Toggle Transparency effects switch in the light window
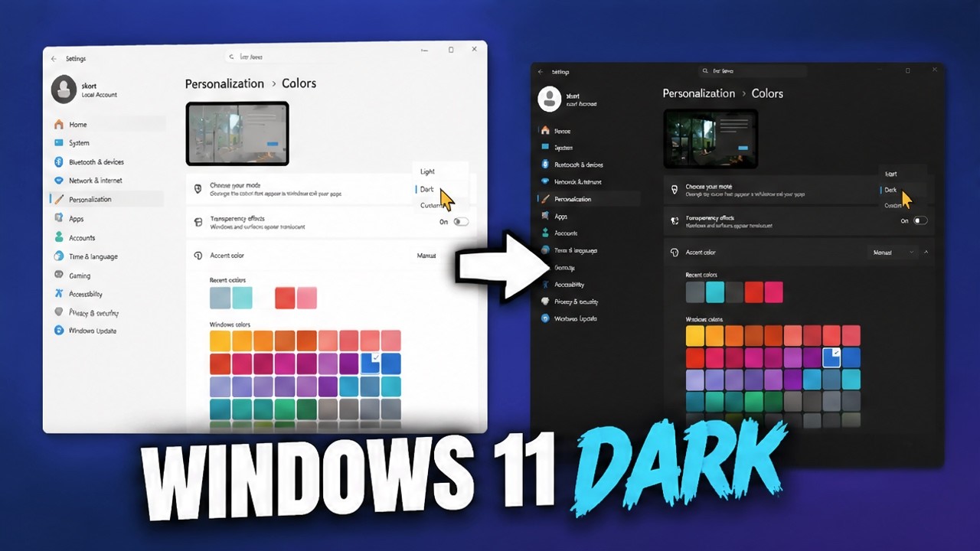Viewport: 980px width, 551px height. [461, 221]
